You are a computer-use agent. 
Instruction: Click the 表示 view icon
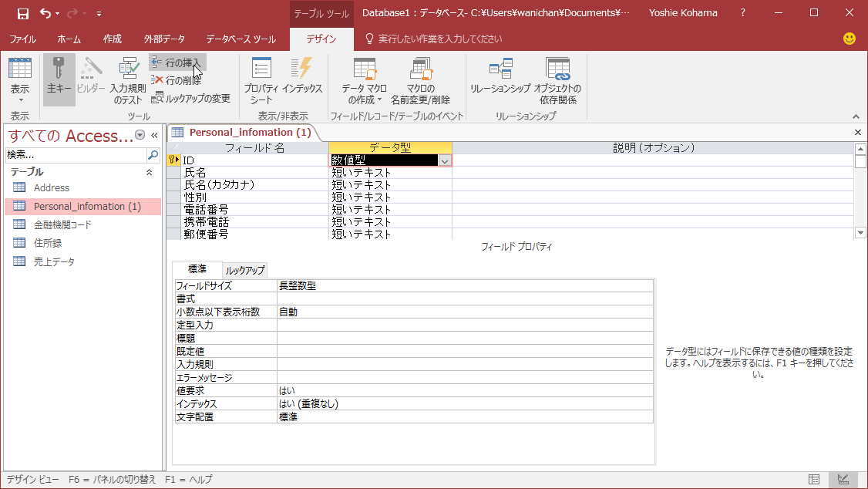(x=20, y=69)
